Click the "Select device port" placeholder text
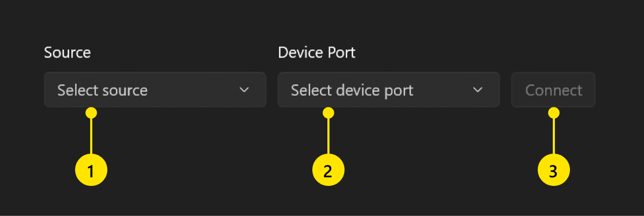 (x=352, y=90)
